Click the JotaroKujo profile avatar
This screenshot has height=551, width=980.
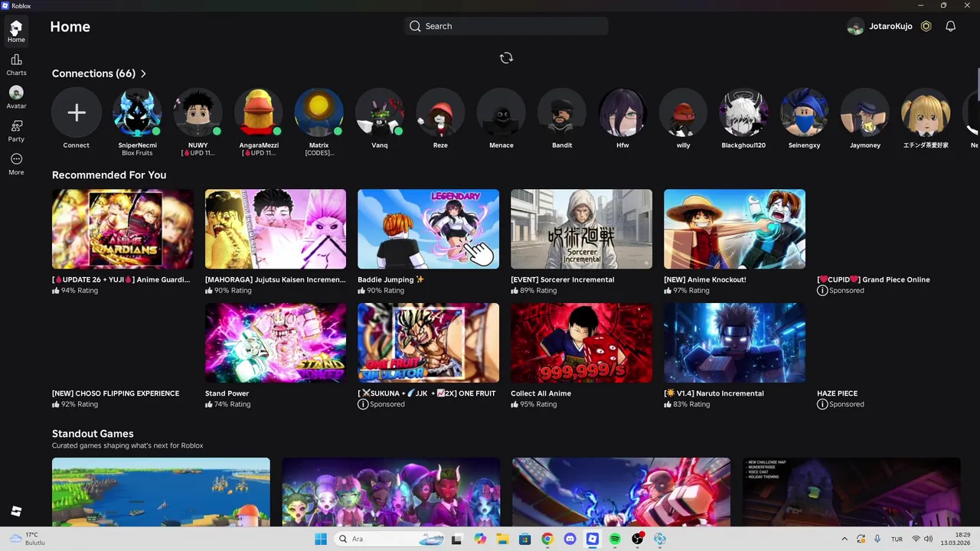pyautogui.click(x=855, y=27)
